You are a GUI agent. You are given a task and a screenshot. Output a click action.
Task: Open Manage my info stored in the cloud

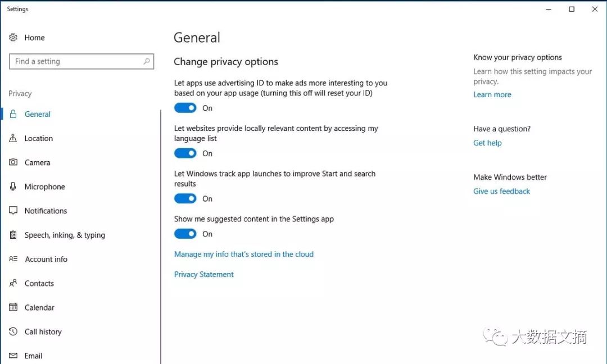[x=243, y=254]
